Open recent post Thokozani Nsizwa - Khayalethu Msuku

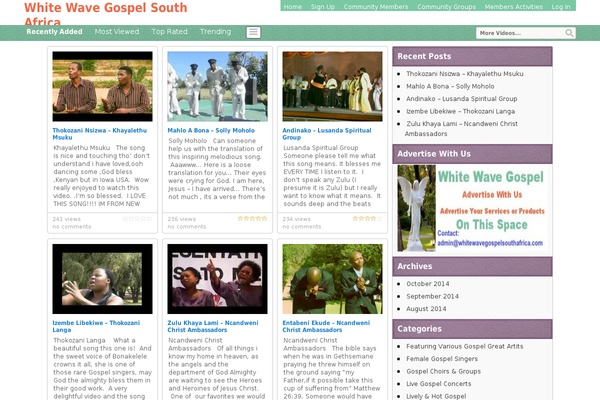pos(465,73)
